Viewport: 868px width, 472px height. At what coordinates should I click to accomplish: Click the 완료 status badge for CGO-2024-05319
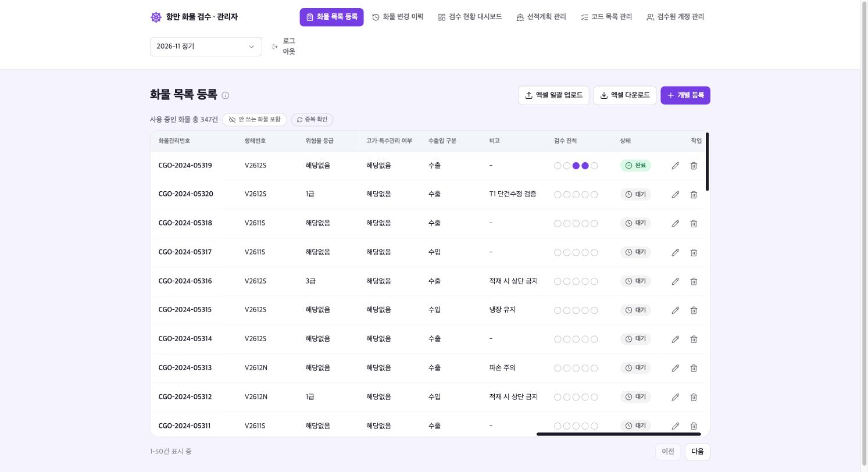pos(635,166)
